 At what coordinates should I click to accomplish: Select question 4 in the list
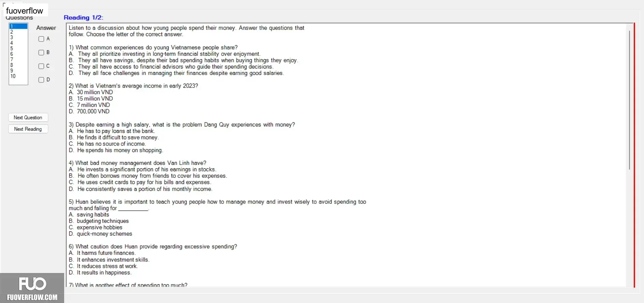click(x=18, y=43)
